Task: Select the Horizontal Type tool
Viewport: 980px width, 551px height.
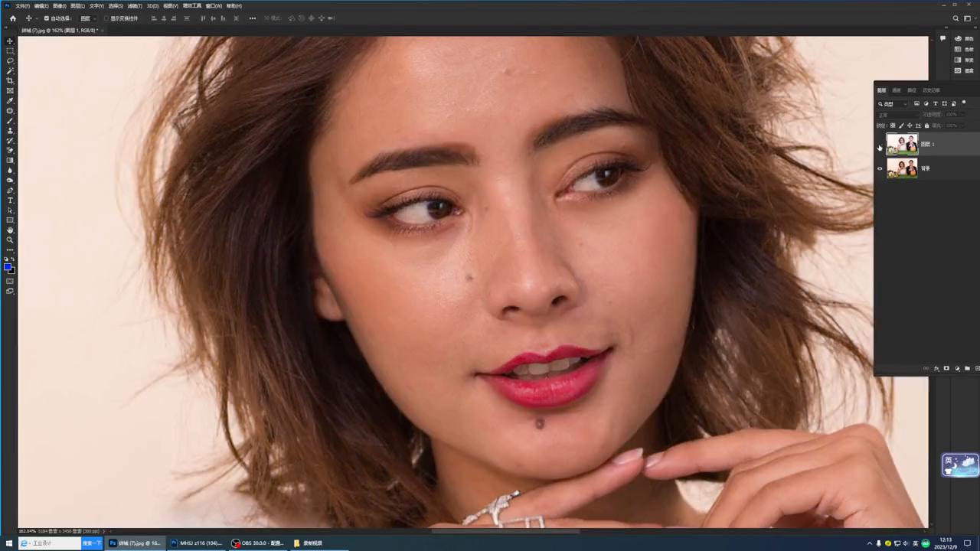Action: coord(10,200)
